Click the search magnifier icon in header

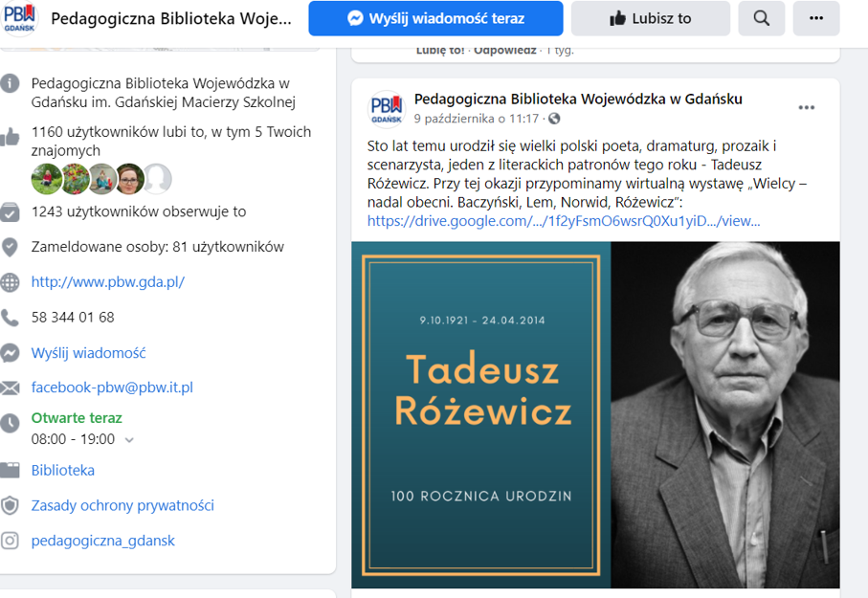click(x=761, y=18)
